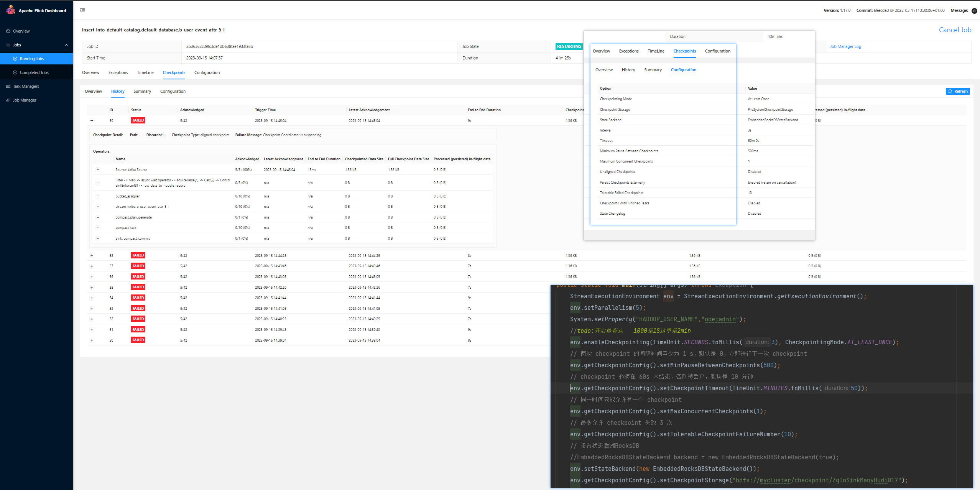Expand the Source: kafka Source operator
The height and width of the screenshot is (490, 980).
point(98,170)
